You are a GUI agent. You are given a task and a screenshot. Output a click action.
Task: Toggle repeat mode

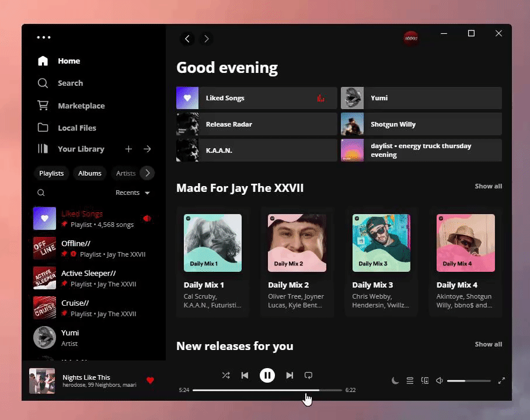[308, 376]
